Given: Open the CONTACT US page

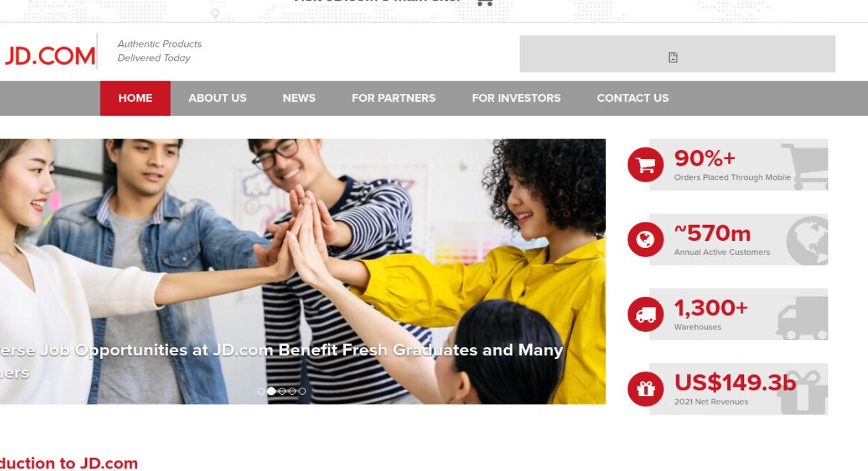Looking at the screenshot, I should pyautogui.click(x=633, y=98).
